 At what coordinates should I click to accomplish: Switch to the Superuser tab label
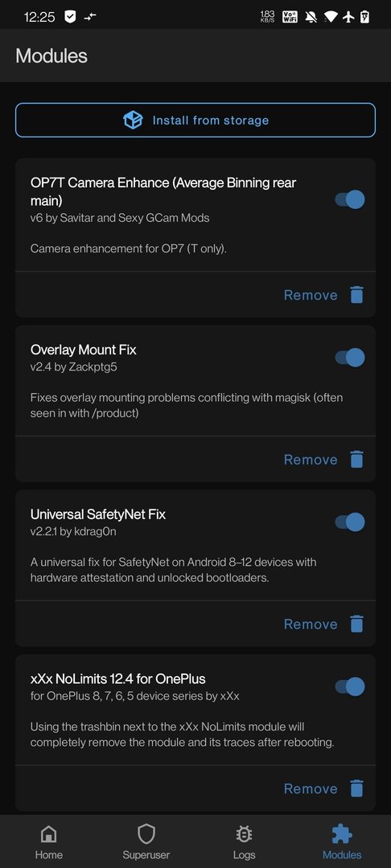point(146,854)
